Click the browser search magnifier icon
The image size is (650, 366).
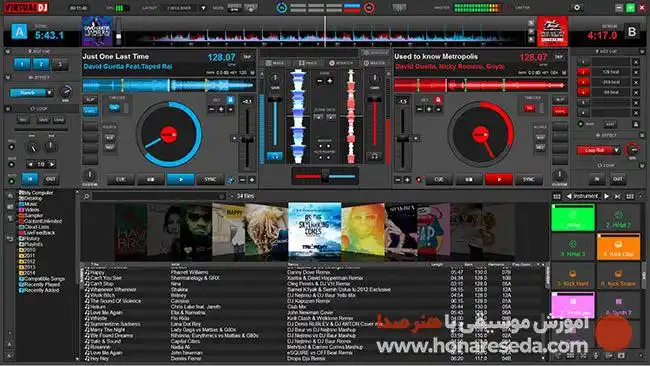[86, 196]
